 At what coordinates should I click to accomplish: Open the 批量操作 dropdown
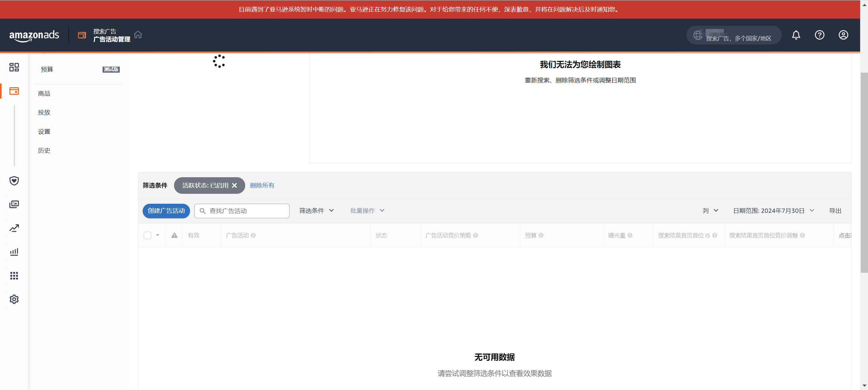(367, 211)
